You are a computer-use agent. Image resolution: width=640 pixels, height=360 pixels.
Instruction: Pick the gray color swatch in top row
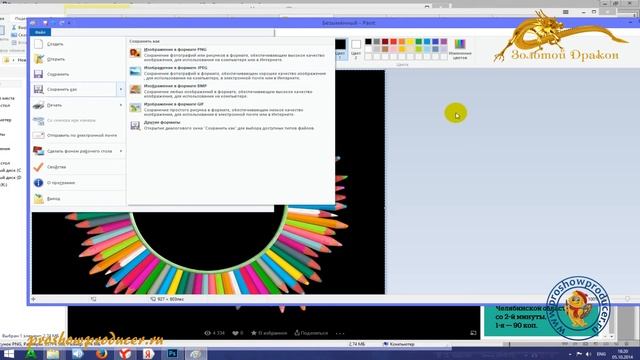pos(377,41)
